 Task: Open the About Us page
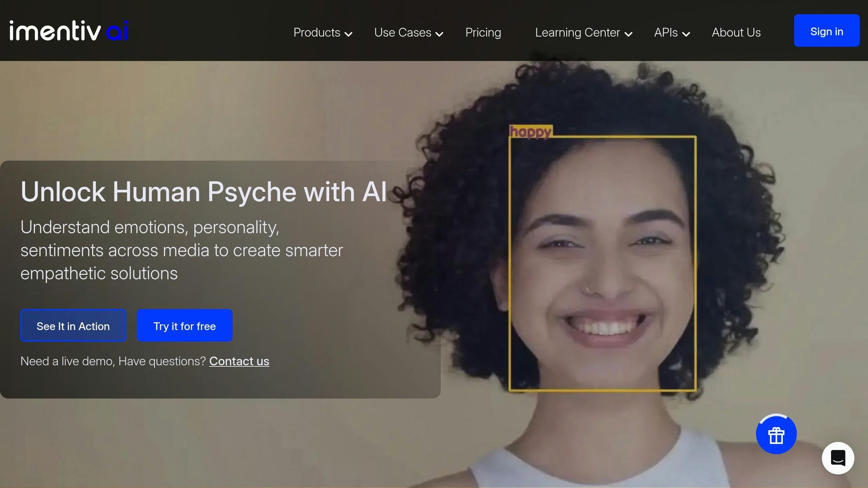[x=736, y=33]
